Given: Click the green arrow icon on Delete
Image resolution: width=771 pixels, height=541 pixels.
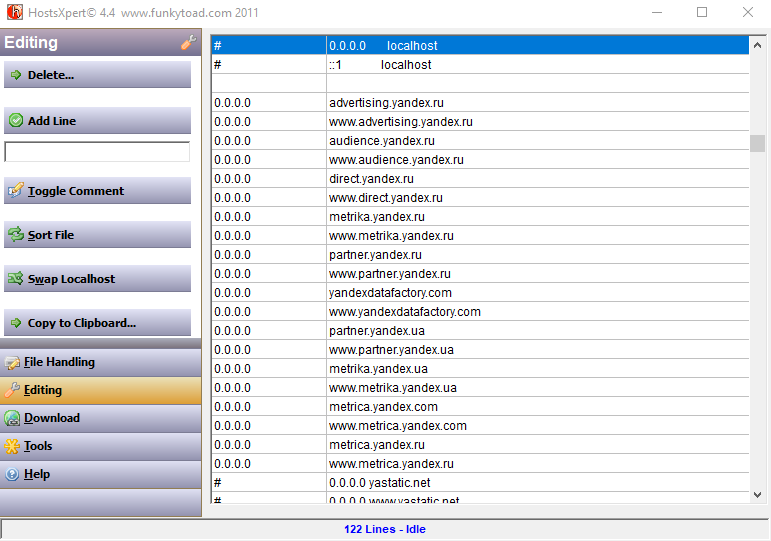Looking at the screenshot, I should click(16, 75).
